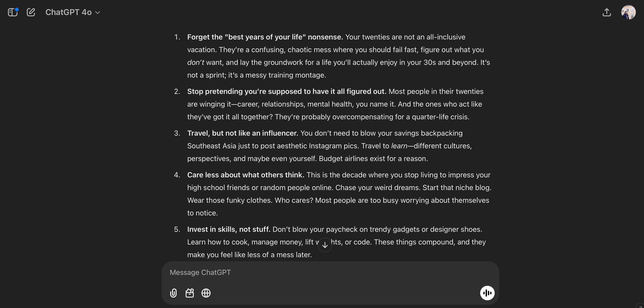Screen dimensions: 644x308
Task: Toggle web search globe icon
Action: [206, 293]
